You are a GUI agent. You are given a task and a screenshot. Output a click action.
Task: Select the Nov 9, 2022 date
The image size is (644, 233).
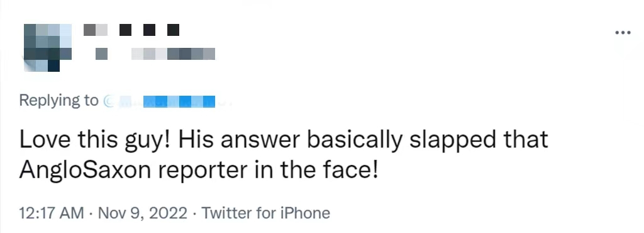[143, 213]
